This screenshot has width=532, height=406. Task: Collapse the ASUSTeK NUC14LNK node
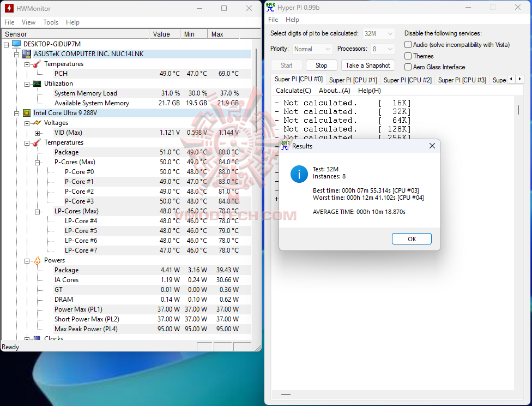(x=16, y=55)
